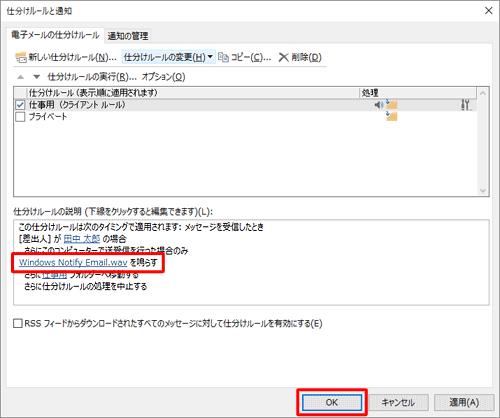The width and height of the screenshot is (500, 418).
Task: Click the キャンセル button
Action: click(398, 402)
